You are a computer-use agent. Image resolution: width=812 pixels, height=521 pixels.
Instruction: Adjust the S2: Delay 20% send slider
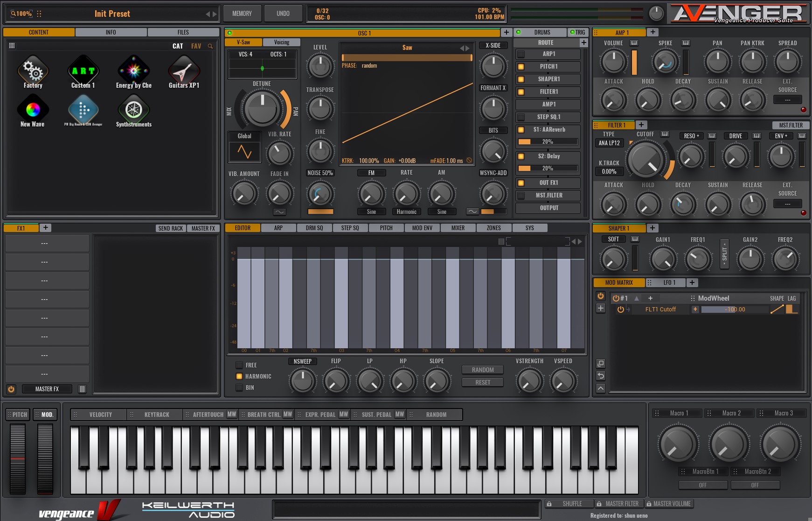click(x=548, y=169)
